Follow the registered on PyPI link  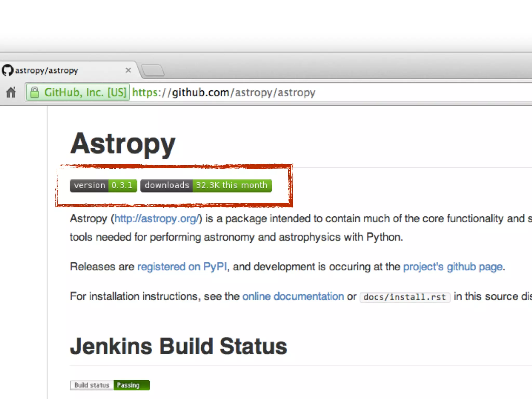(182, 267)
